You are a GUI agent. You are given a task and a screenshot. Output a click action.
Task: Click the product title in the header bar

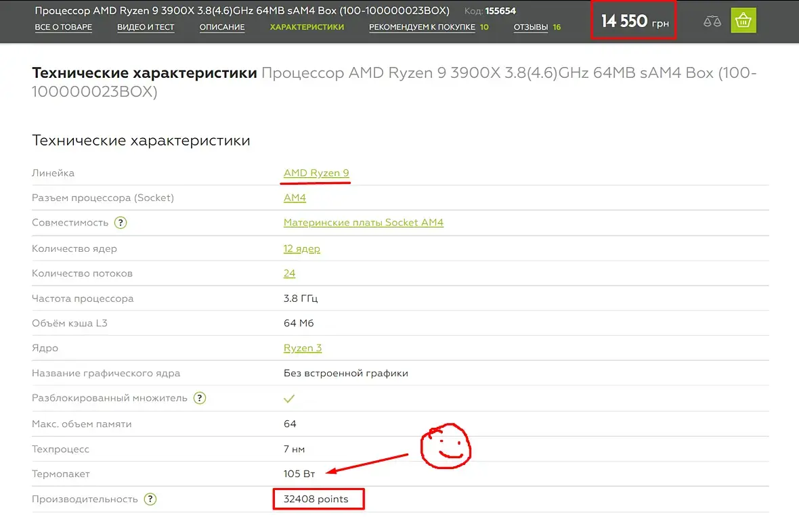[x=242, y=11]
